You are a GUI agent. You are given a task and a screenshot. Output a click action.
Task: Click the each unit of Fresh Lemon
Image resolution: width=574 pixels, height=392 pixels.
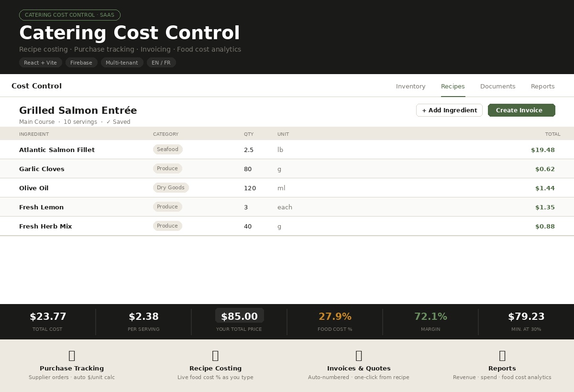point(285,207)
